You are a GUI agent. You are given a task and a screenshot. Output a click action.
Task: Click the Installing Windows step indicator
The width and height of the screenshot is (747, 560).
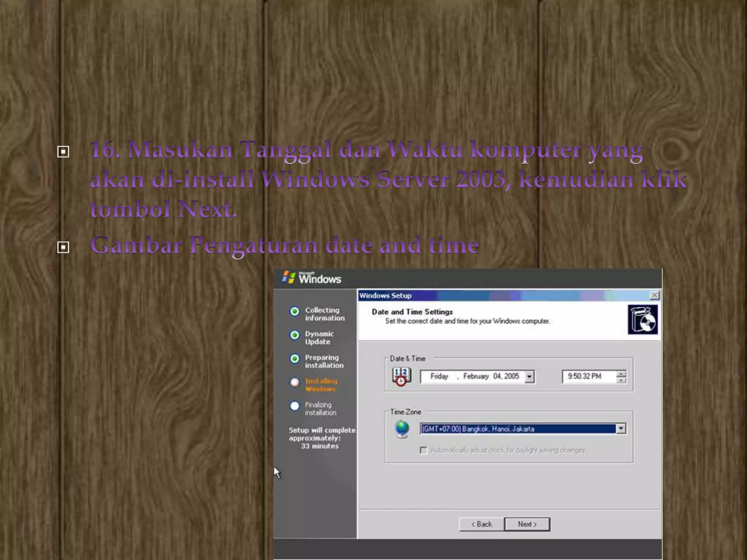[295, 382]
